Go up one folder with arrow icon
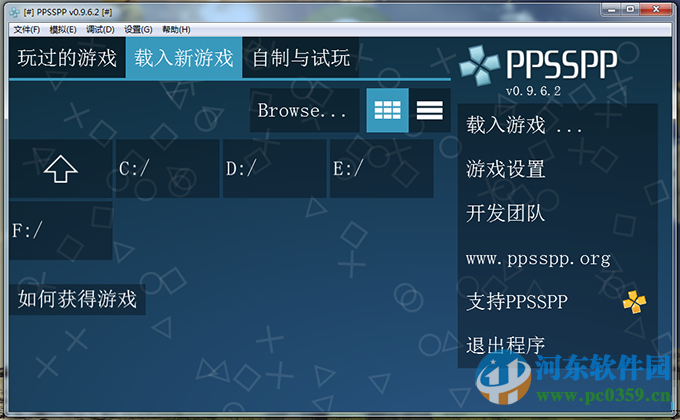This screenshot has width=680, height=420. [61, 169]
